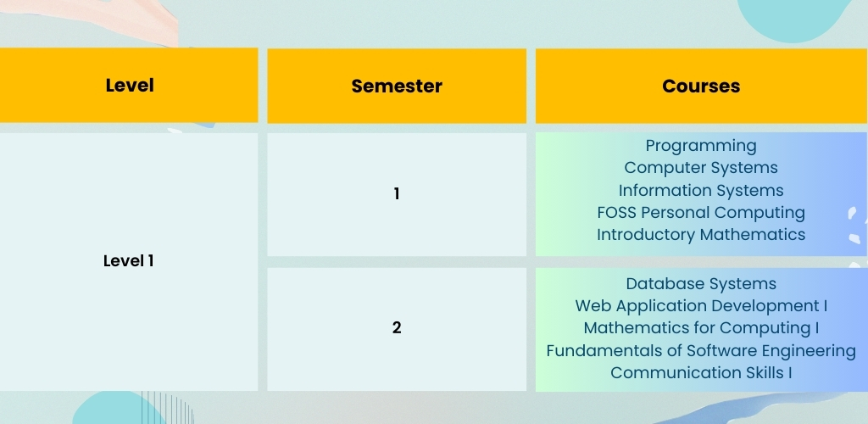This screenshot has height=424, width=868.
Task: Click the Programming course text
Action: click(701, 146)
